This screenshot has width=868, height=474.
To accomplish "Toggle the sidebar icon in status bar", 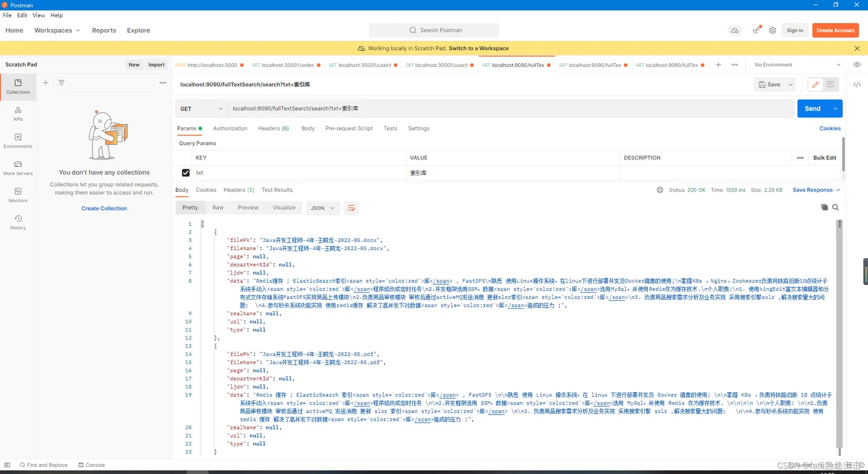I will tap(7, 465).
